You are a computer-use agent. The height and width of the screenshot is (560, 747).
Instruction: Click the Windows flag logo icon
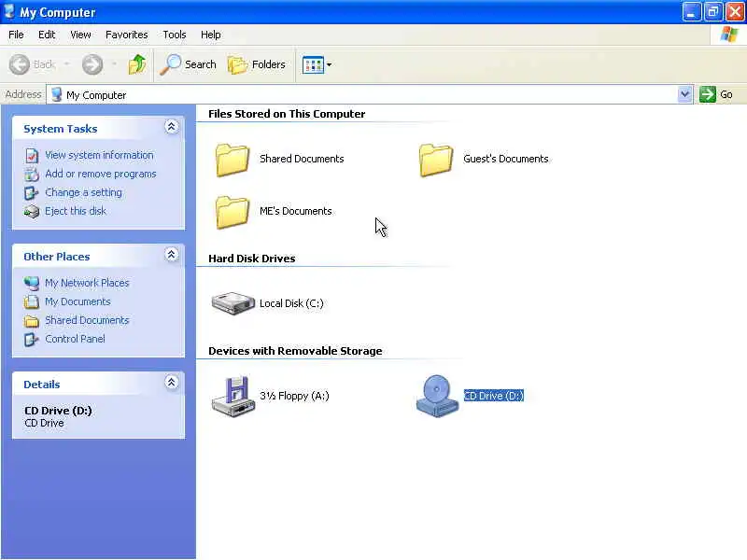(x=729, y=35)
